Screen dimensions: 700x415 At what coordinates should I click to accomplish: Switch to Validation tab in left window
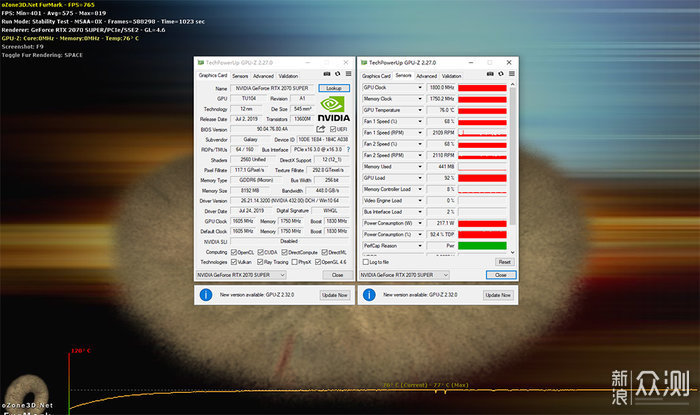click(288, 76)
